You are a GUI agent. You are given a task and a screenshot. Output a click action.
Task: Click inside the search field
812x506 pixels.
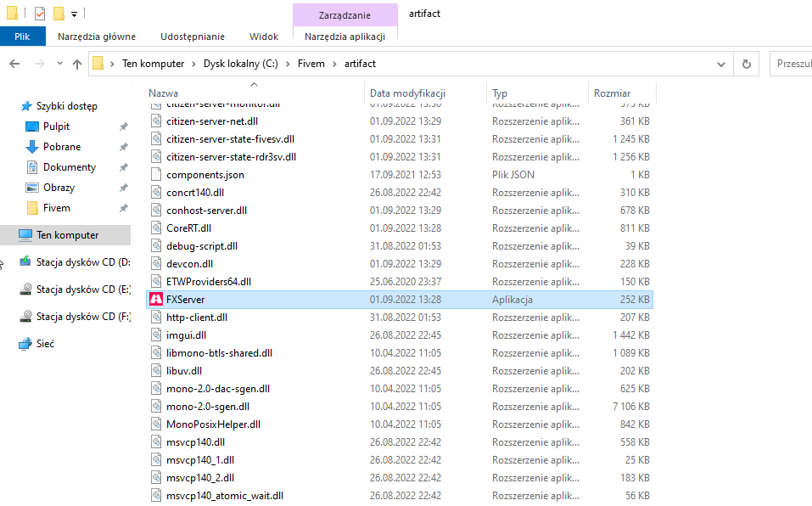coord(789,64)
